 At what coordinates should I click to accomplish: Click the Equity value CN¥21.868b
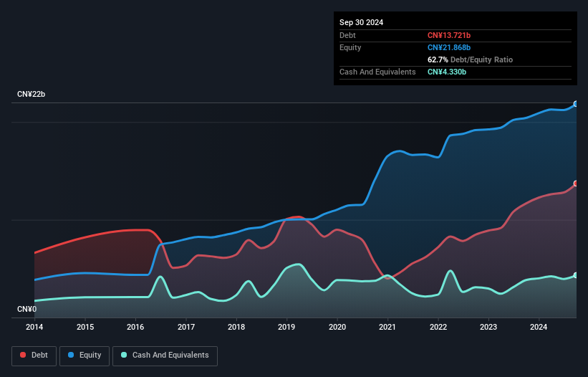point(449,47)
